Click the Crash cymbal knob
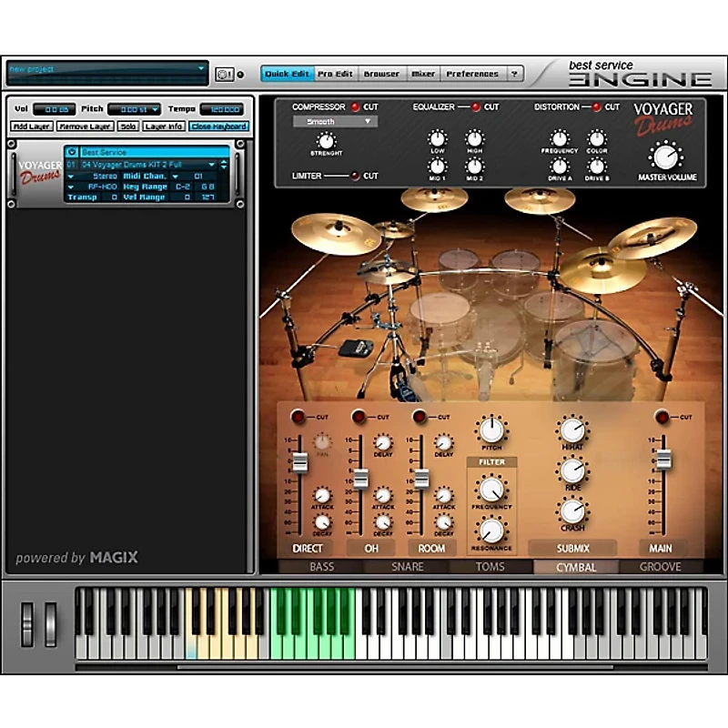728x728 pixels. coord(573,511)
